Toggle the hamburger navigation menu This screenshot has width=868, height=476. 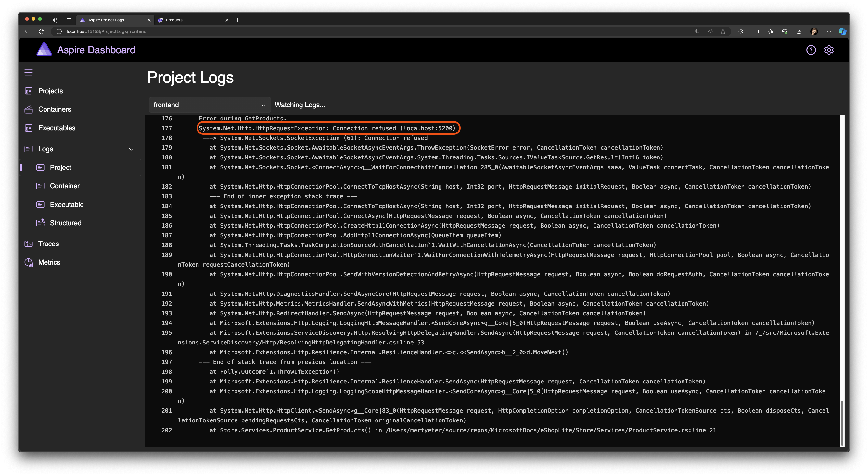point(29,72)
